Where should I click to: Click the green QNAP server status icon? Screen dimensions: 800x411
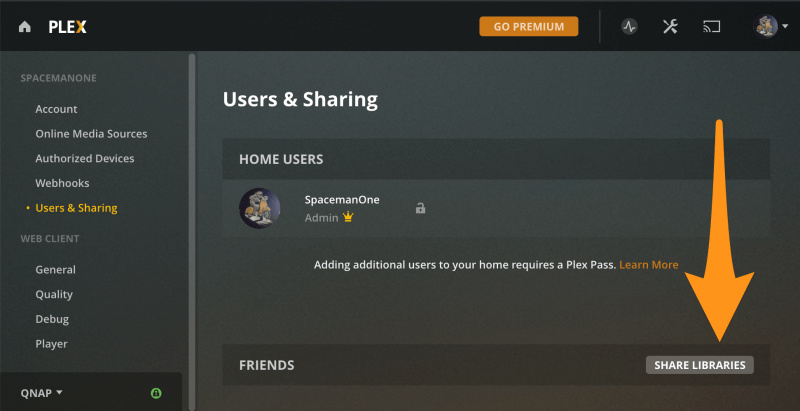point(156,393)
